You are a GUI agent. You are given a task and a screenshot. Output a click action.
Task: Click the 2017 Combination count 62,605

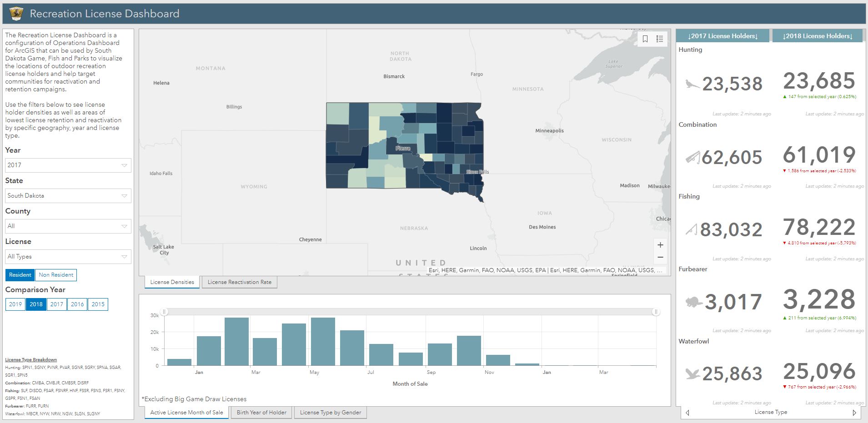[x=732, y=158]
